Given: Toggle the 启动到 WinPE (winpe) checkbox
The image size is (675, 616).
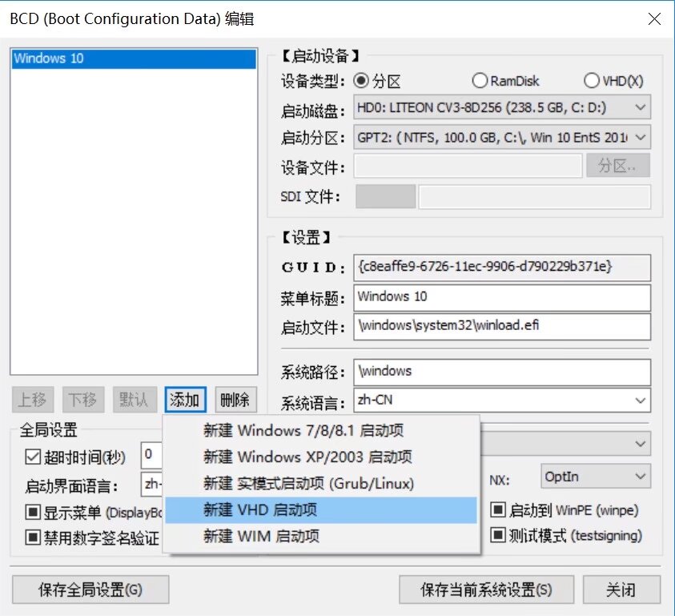Looking at the screenshot, I should click(498, 510).
